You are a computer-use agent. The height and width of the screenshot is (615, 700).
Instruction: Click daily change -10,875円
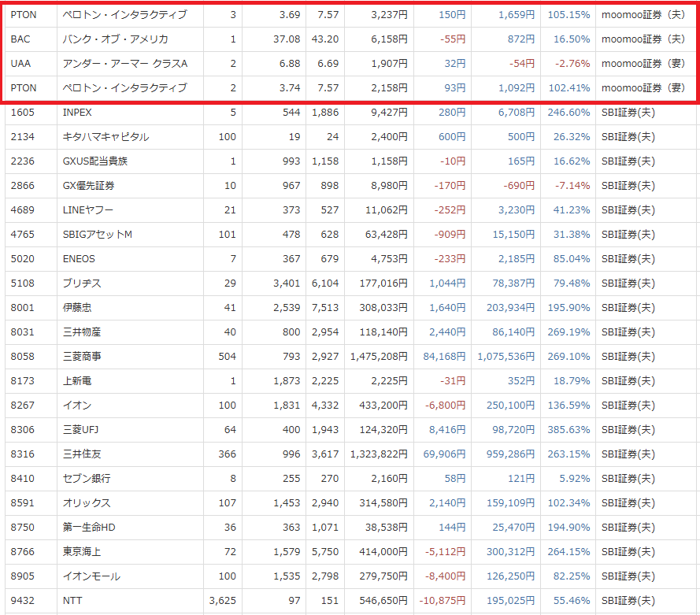coord(442,601)
